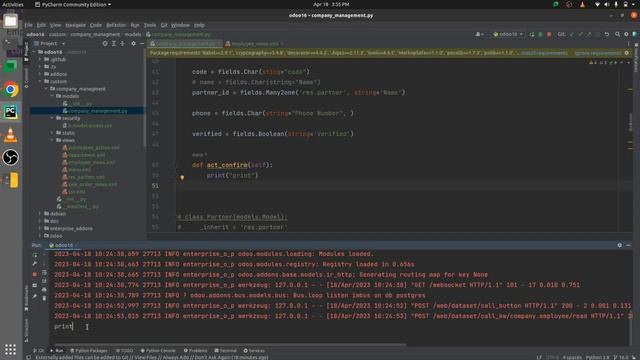Click red Stop icon in Run tool window
Image resolution: width=640 pixels, height=360 pixels.
35,274
